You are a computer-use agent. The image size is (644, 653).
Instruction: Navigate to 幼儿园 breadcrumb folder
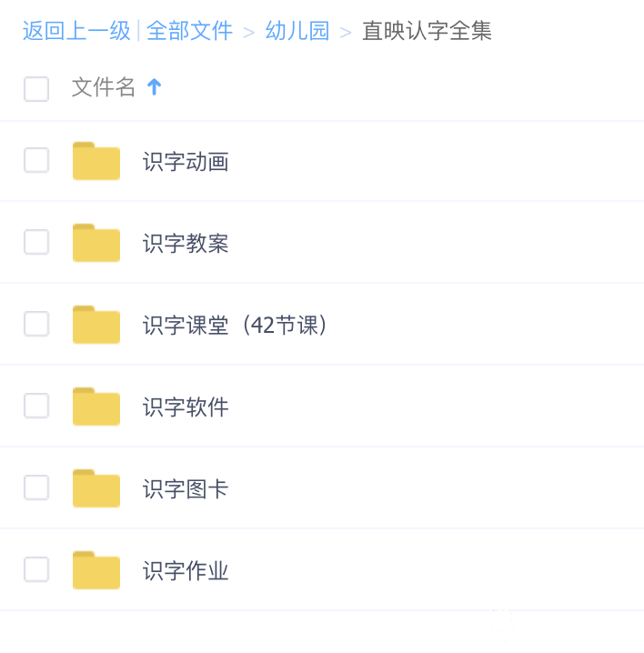pos(297,31)
